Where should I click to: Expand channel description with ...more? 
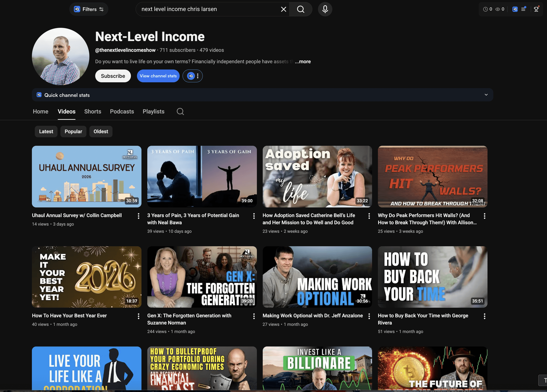(303, 61)
